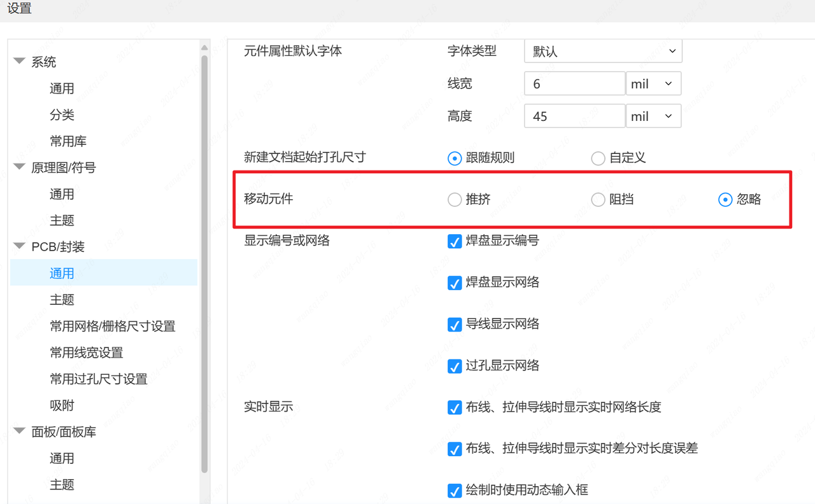Open 通用 under 原理图/符号

(62, 194)
